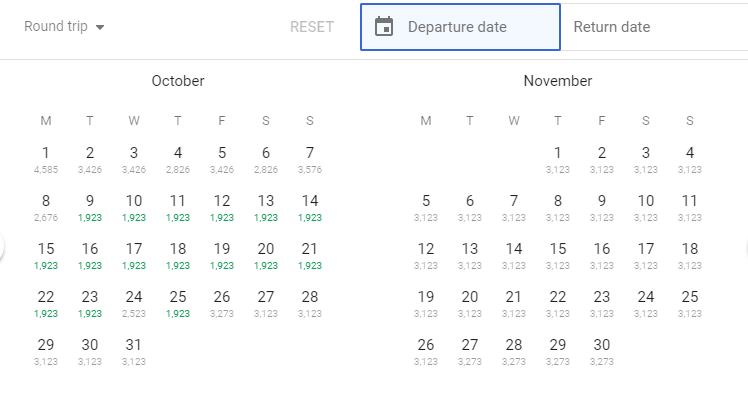Pick November 15 priced 3,123
748x415 pixels.
(x=558, y=254)
